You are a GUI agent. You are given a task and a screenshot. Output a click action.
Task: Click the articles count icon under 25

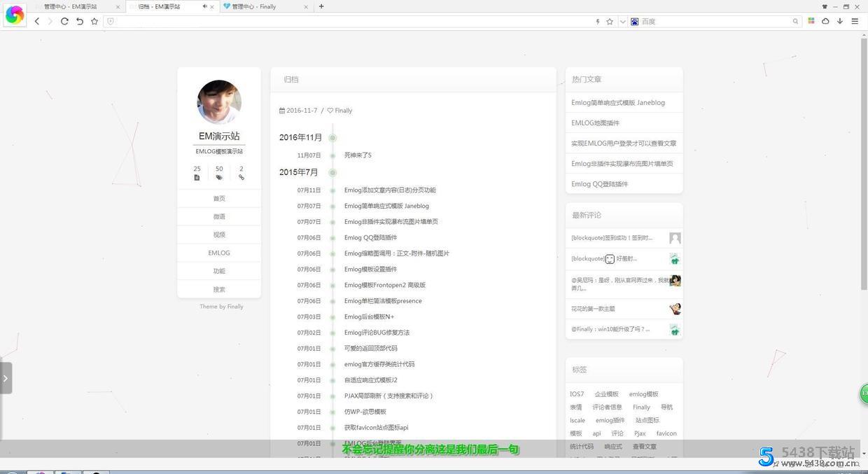(197, 178)
